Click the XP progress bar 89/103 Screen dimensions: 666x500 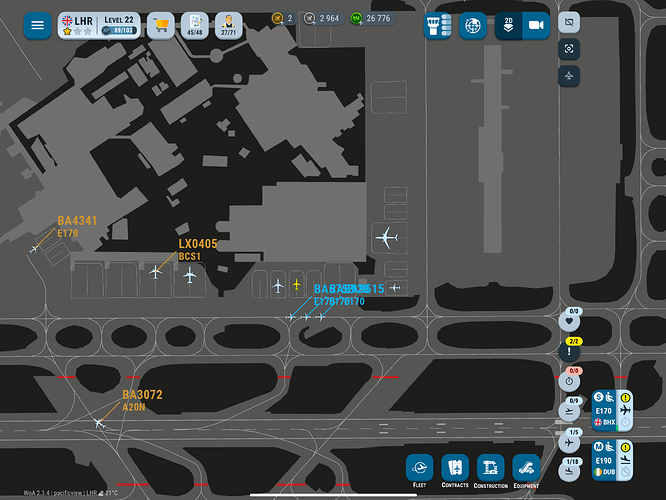pos(120,30)
